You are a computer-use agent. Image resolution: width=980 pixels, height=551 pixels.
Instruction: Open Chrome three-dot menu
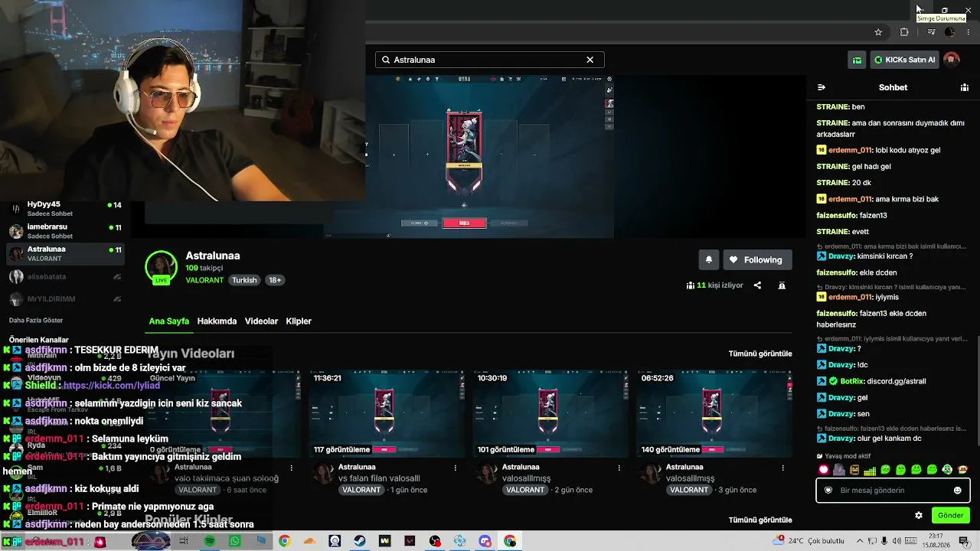click(969, 32)
